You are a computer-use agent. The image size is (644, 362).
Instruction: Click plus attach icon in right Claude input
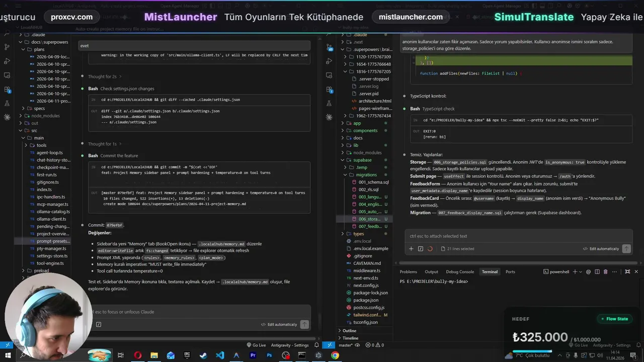[x=411, y=248]
